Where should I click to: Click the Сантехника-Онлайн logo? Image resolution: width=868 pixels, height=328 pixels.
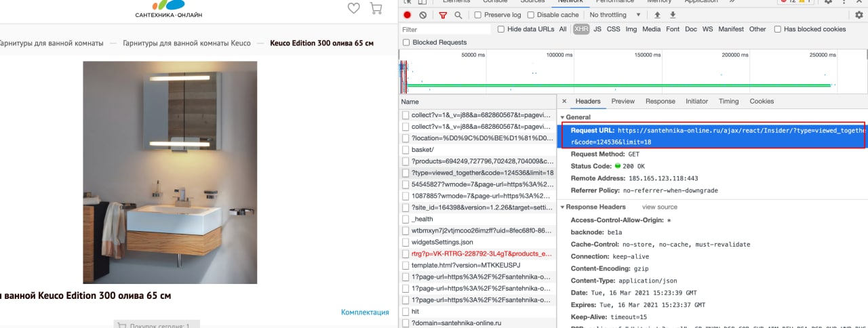pos(168,9)
